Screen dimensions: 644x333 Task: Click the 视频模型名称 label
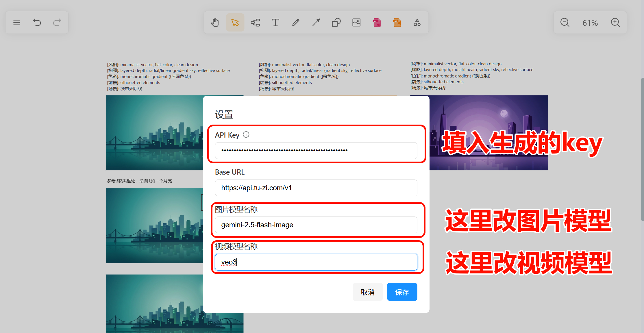(x=236, y=247)
